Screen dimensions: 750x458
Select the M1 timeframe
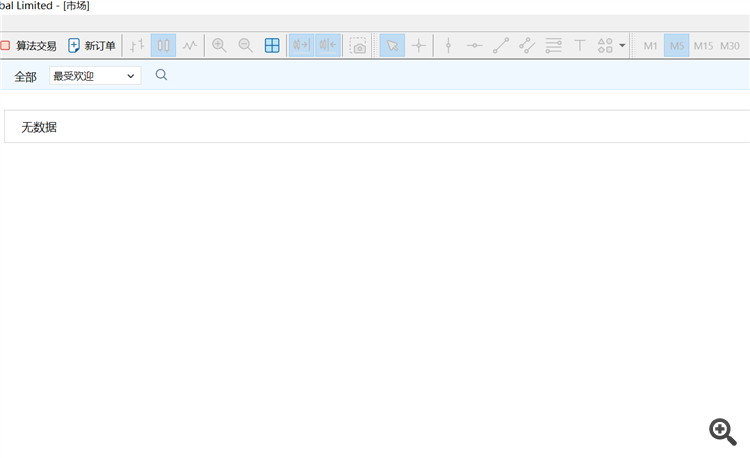(650, 46)
